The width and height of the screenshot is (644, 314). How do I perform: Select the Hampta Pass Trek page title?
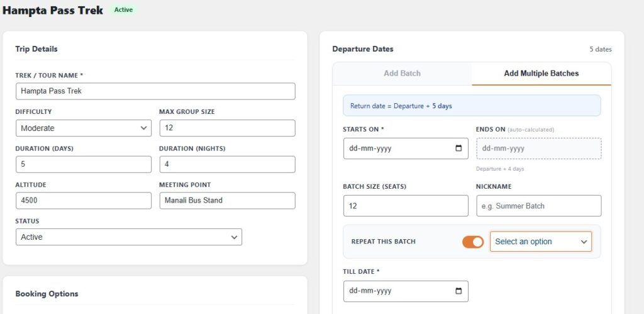pos(53,10)
